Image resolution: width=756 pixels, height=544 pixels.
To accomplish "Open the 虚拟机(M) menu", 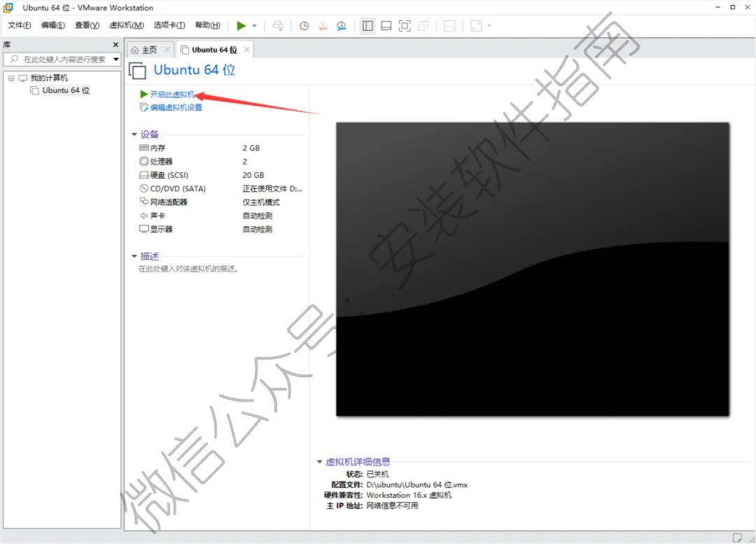I will point(127,26).
